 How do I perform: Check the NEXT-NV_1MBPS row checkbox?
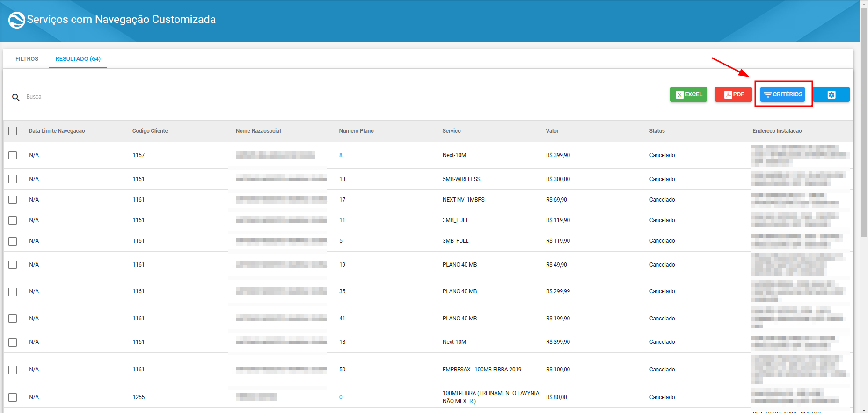click(13, 200)
